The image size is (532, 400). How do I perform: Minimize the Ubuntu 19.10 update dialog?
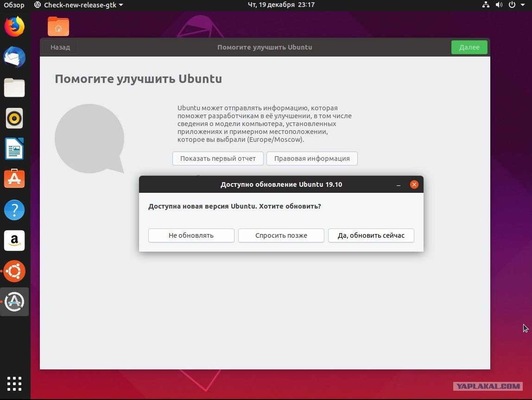(x=399, y=184)
